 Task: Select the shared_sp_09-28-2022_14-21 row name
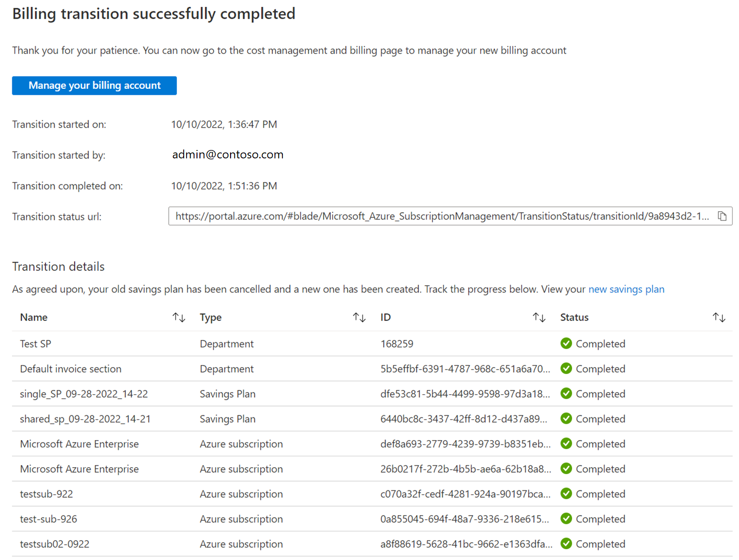click(x=85, y=419)
